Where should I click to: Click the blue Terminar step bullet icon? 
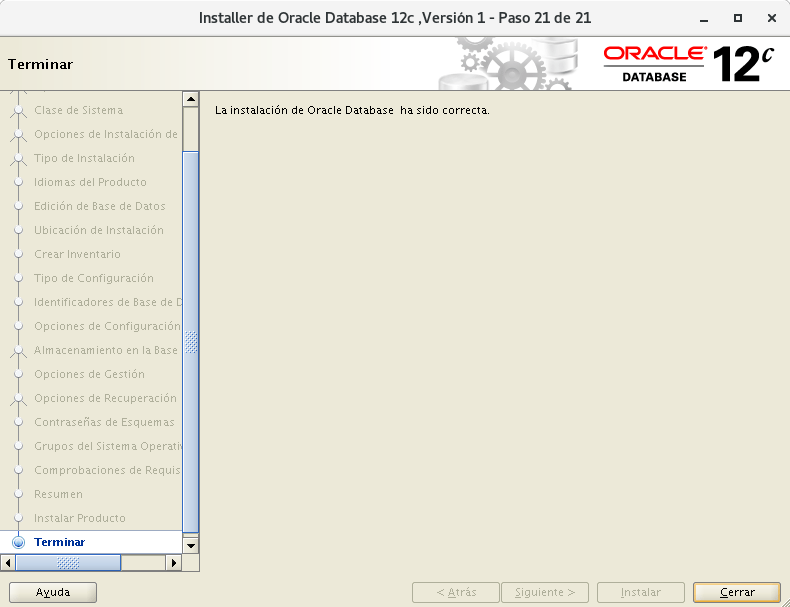[x=19, y=542]
